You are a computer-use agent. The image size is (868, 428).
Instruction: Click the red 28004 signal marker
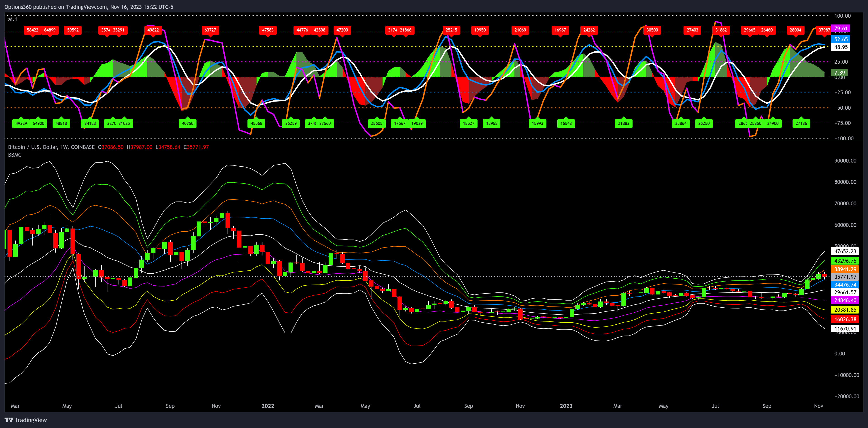(795, 30)
